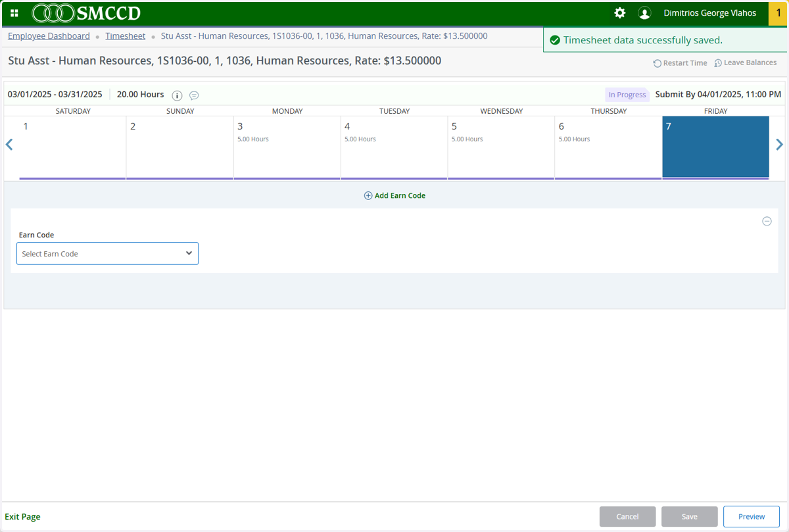Click the pay period 03/01/2025 - 03/31/2025
Viewport: 789px width, 532px height.
click(x=55, y=95)
